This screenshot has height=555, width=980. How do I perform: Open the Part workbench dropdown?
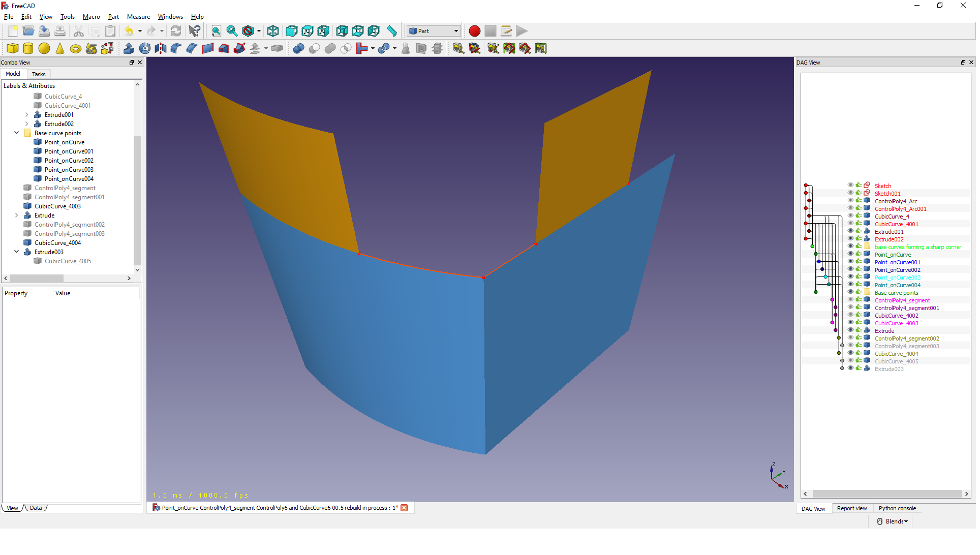[435, 31]
